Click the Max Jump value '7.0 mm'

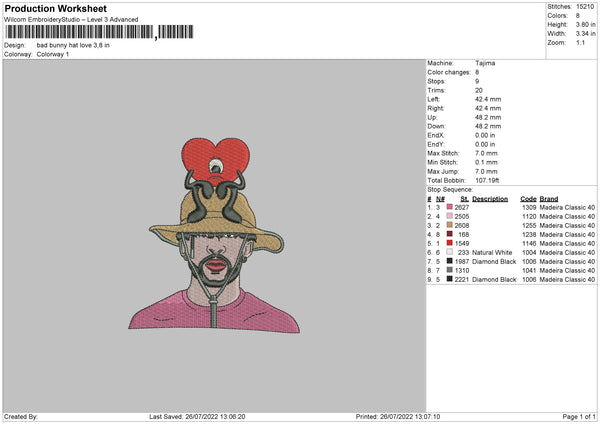tap(486, 171)
